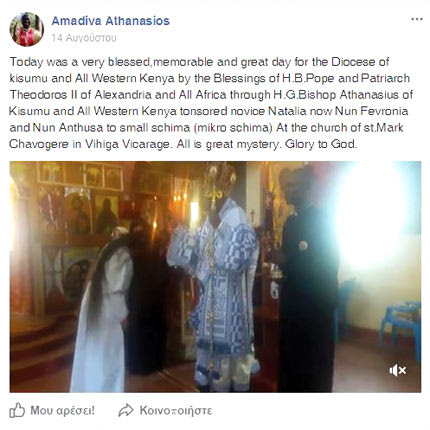Click the curved share arrow icon
Image resolution: width=430 pixels, height=430 pixels.
point(126,410)
